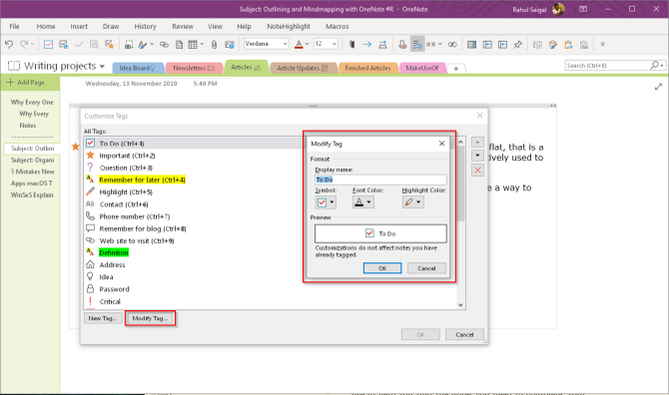This screenshot has height=395, width=669.
Task: Click the pin icon in toolbar
Action: tap(518, 44)
